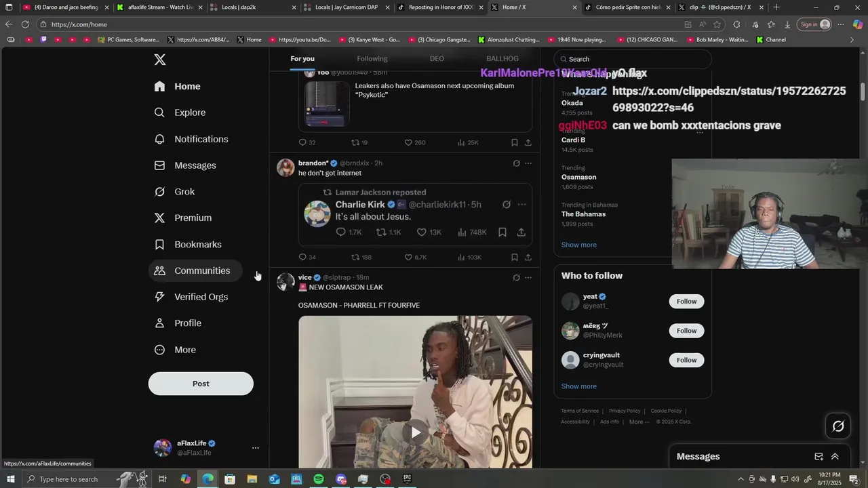Share the Psykotic album post
Viewport: 868px width, 488px height.
tap(528, 142)
